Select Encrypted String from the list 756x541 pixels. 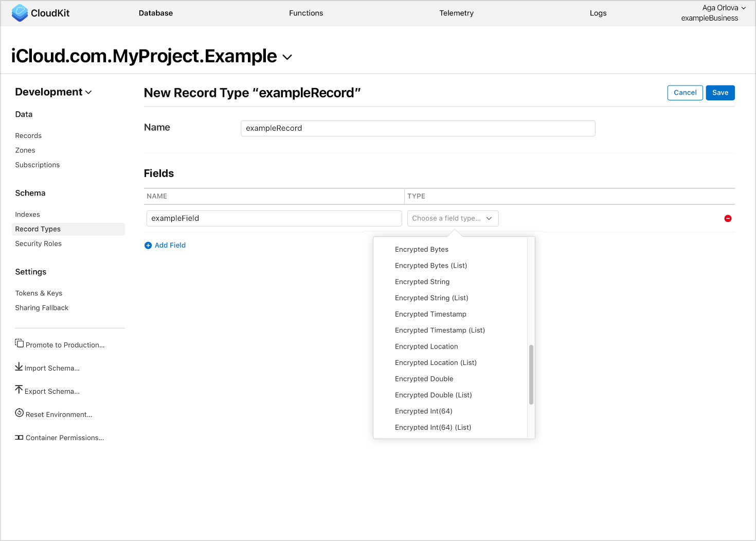pyautogui.click(x=422, y=282)
